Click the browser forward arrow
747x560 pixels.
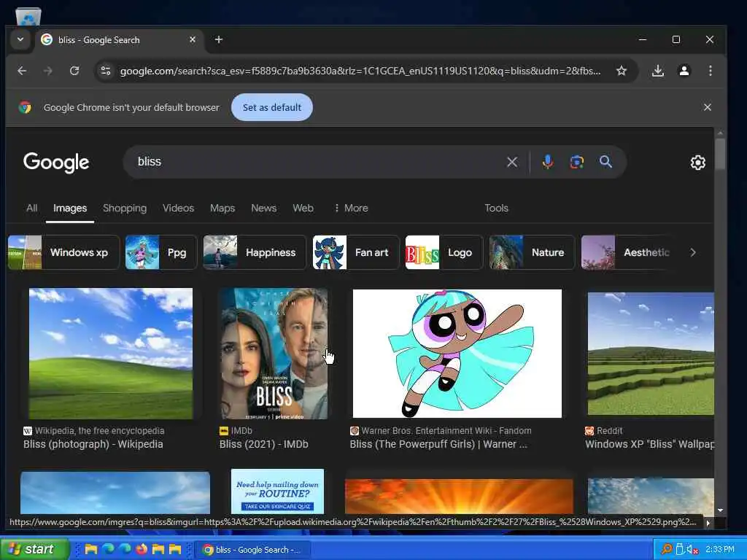point(47,71)
